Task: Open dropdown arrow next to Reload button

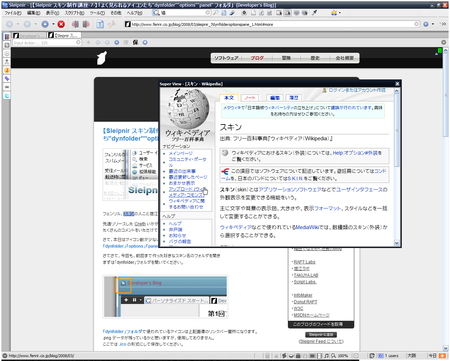Action: [53, 24]
